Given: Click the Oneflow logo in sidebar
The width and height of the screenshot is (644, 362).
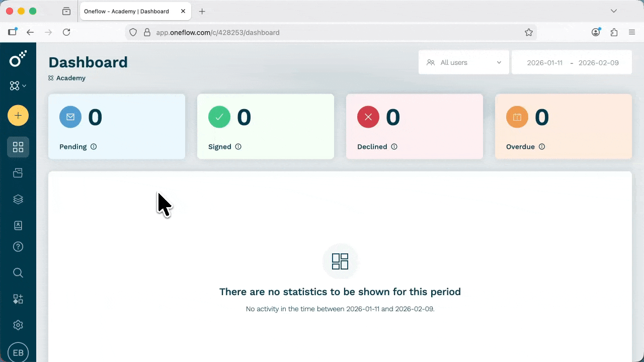Looking at the screenshot, I should (x=18, y=59).
